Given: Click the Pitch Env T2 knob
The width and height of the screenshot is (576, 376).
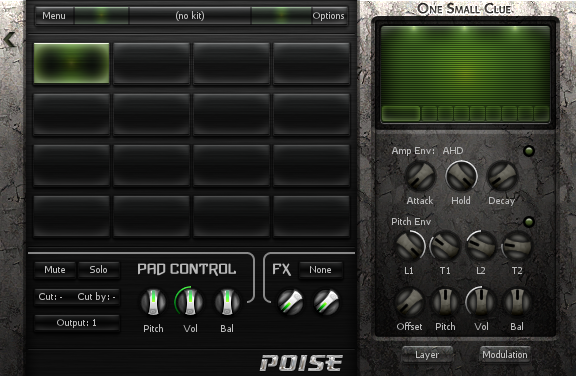Looking at the screenshot, I should click(516, 246).
